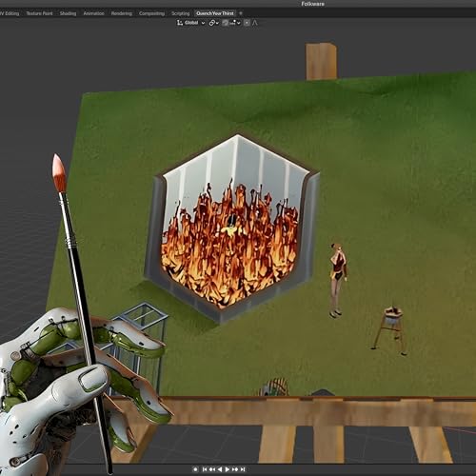This screenshot has width=476, height=476.
Task: Switch to the Shading workspace tab
Action: point(68,13)
